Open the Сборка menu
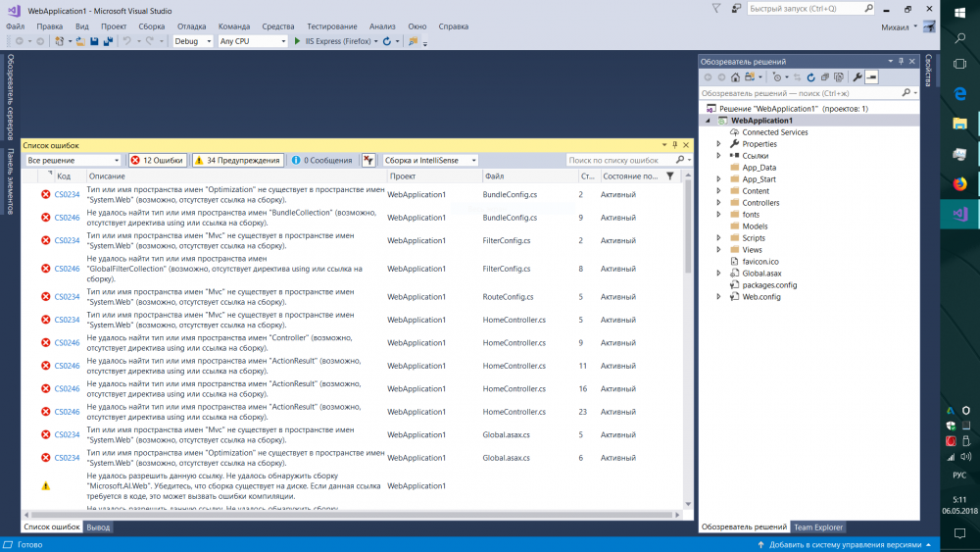 [x=152, y=26]
